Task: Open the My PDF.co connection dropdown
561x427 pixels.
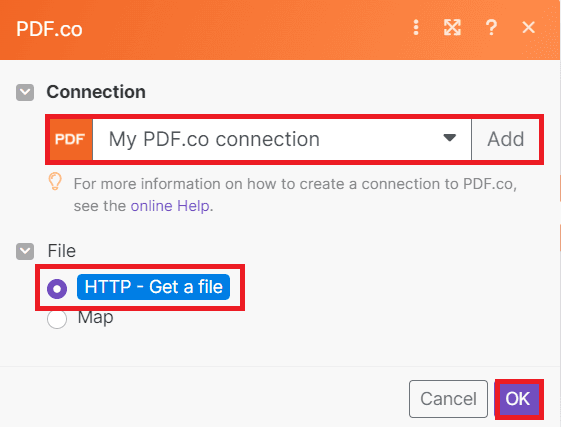Action: point(282,139)
